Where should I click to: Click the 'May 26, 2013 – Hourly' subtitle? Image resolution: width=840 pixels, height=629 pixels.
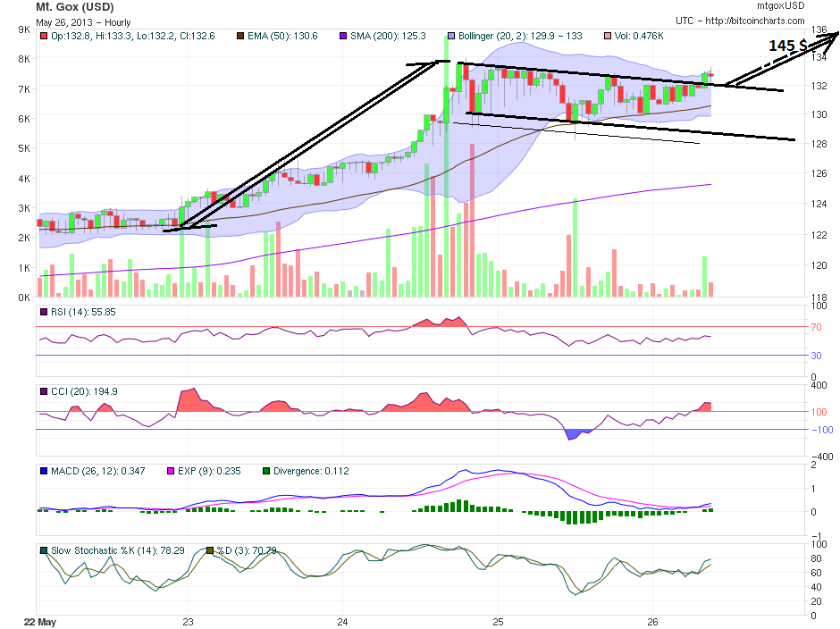[83, 22]
